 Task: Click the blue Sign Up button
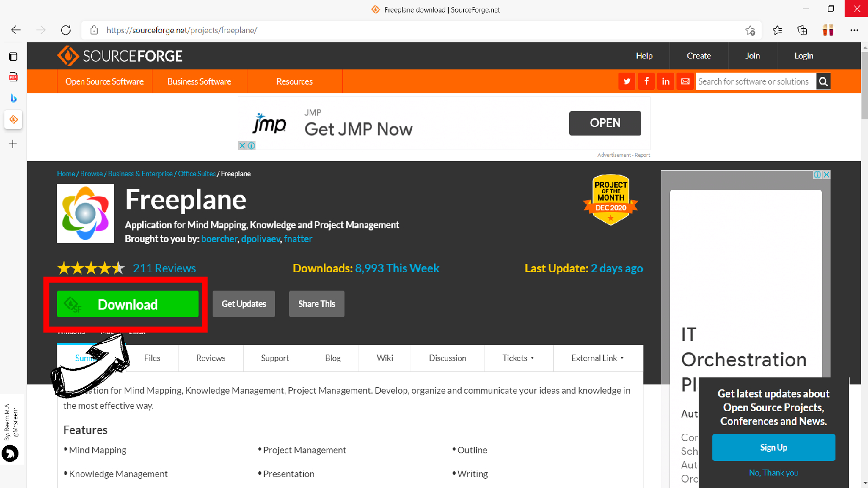point(773,447)
